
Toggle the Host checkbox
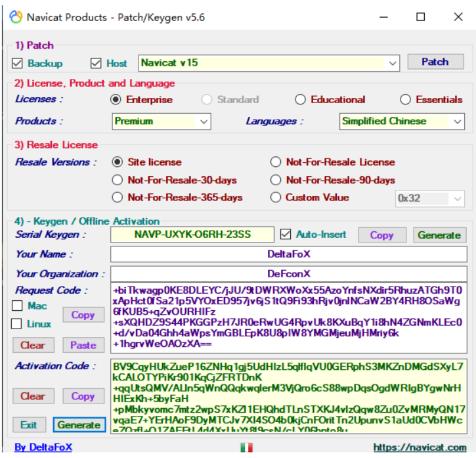[x=96, y=63]
